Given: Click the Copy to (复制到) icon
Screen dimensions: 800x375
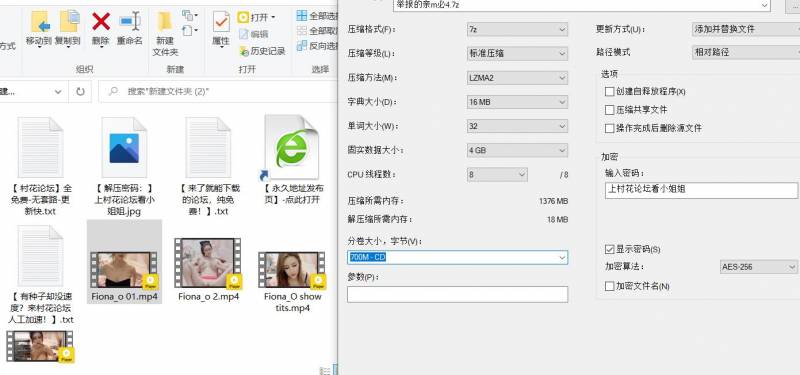Looking at the screenshot, I should point(68,22).
